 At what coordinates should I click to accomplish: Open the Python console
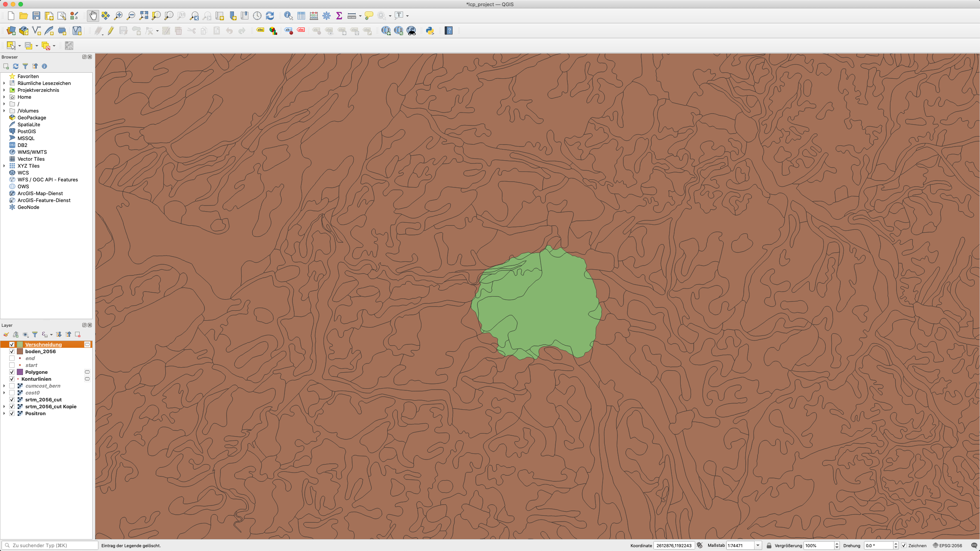(x=430, y=31)
